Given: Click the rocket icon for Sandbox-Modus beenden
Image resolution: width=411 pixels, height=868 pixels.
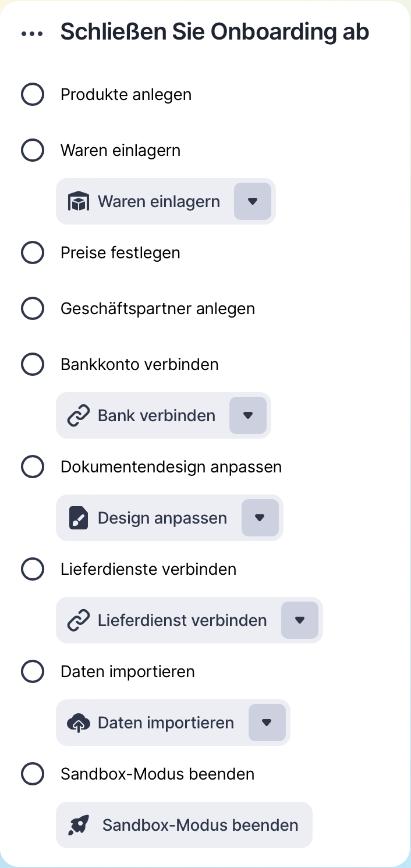Looking at the screenshot, I should [79, 825].
